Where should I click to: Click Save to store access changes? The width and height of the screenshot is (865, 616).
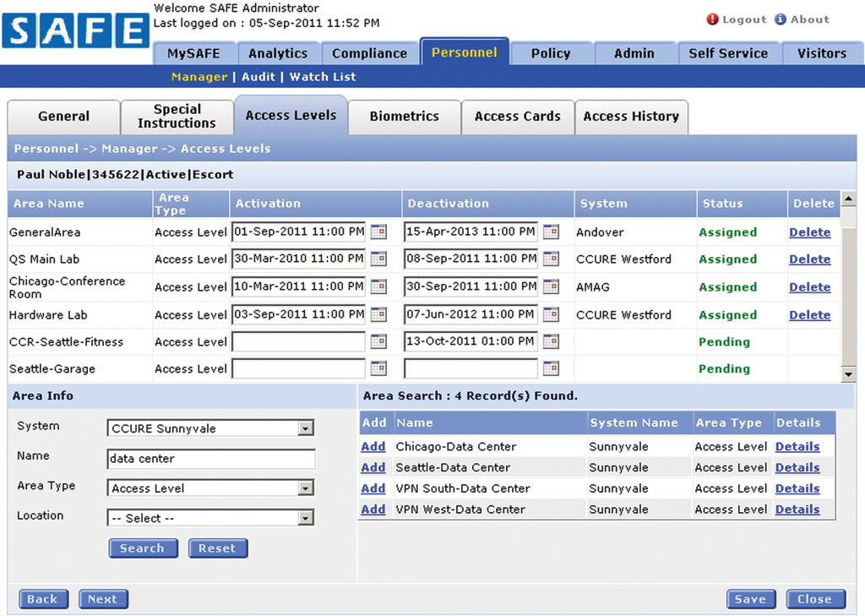coord(750,598)
